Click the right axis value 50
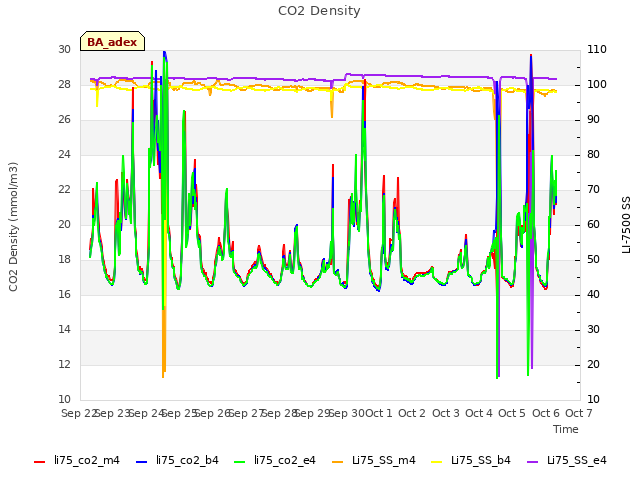This screenshot has height=480, width=640. click(x=593, y=260)
